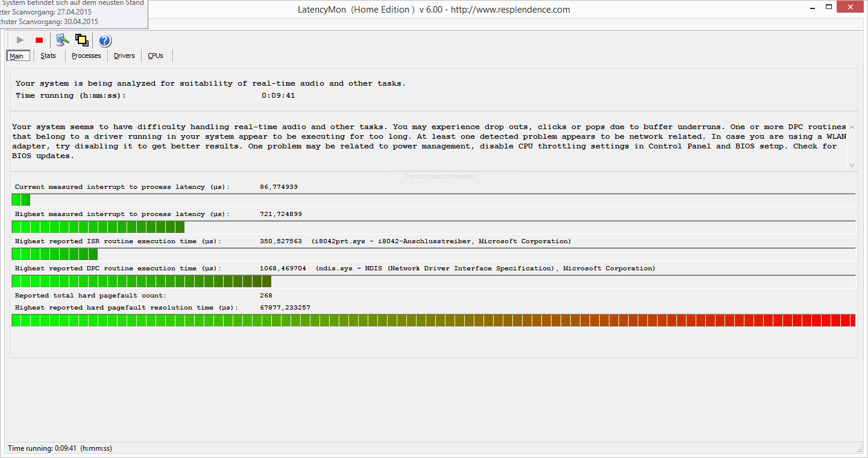
Task: Select the Drivers tab
Action: [x=124, y=56]
